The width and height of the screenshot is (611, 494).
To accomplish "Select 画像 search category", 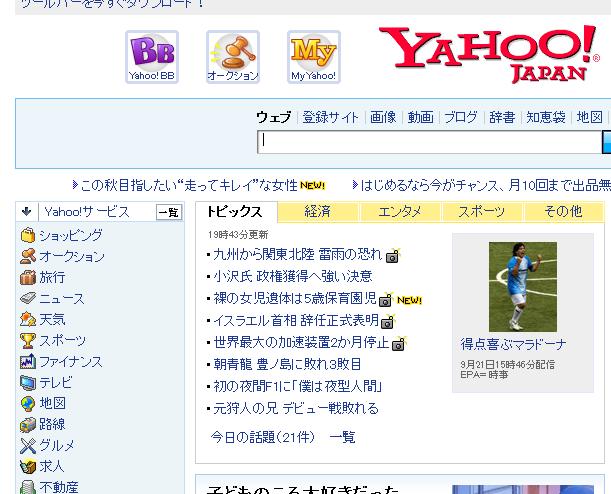I will tap(383, 117).
